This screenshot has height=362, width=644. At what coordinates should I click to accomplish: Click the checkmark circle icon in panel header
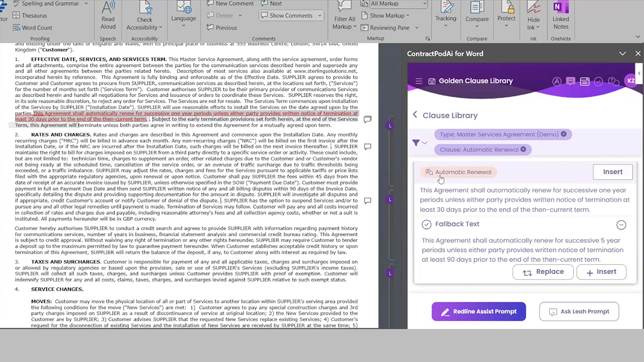(x=599, y=81)
